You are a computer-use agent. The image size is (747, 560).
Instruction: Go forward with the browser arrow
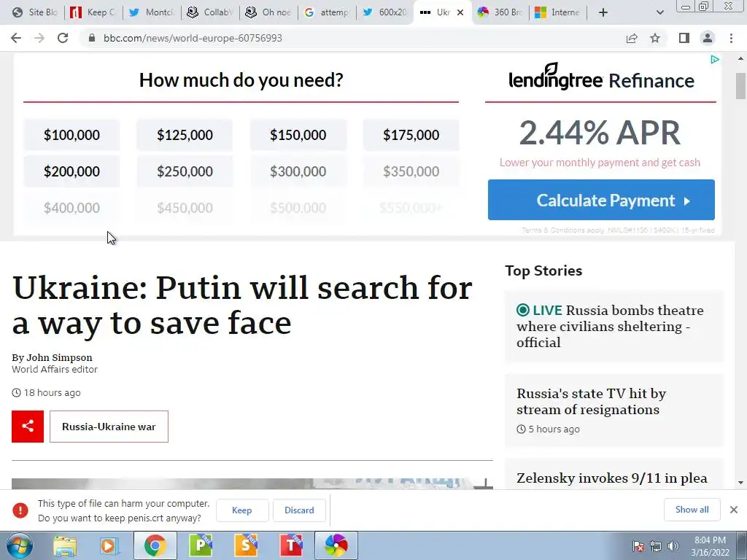[x=39, y=38]
